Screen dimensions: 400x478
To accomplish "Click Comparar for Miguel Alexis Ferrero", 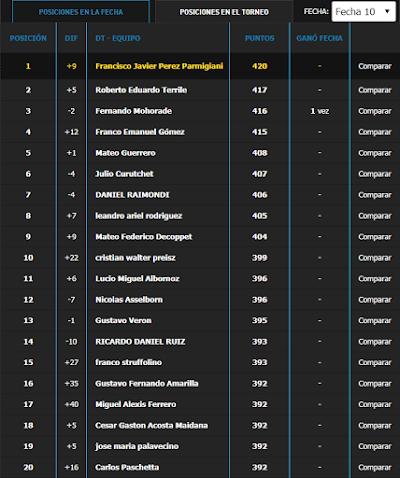I will coord(375,404).
